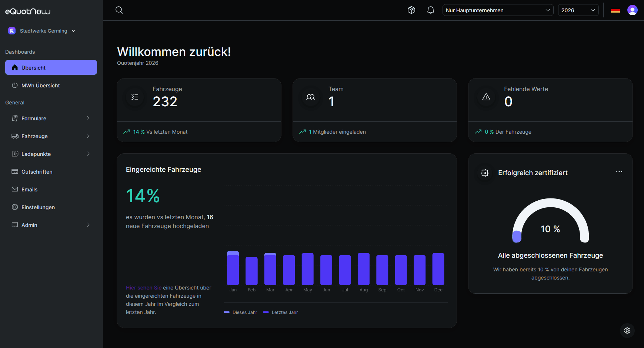The width and height of the screenshot is (644, 348).
Task: Click the people icon in Team card
Action: (x=311, y=97)
